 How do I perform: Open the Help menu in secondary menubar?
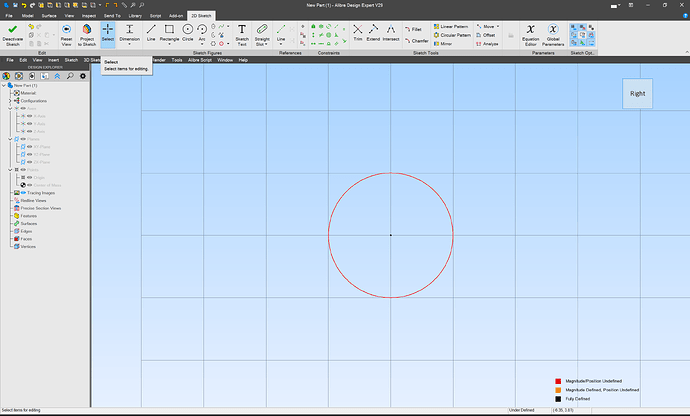pyautogui.click(x=243, y=60)
